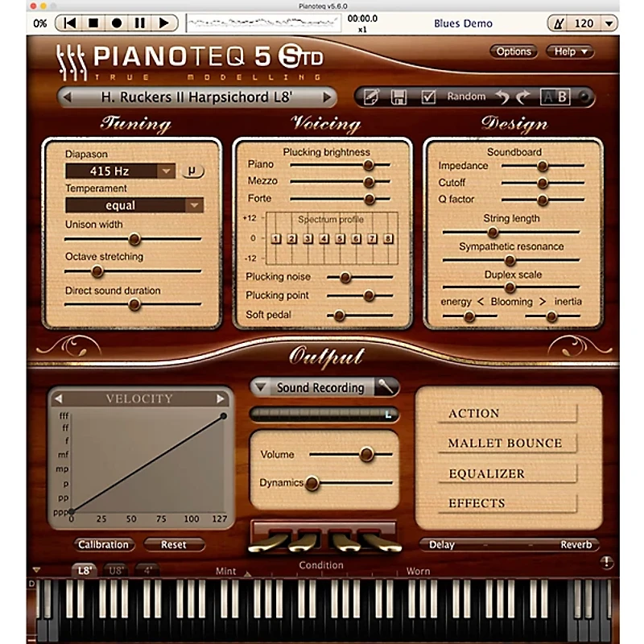Expand the Sound Recording output dropdown
This screenshot has height=644, width=644.
tap(259, 387)
